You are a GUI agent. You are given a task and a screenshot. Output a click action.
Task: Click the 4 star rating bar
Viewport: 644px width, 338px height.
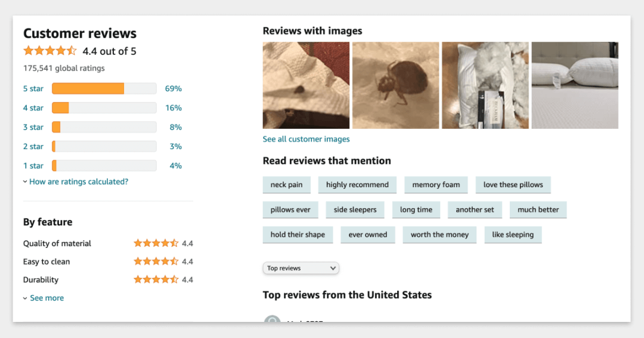click(x=104, y=108)
